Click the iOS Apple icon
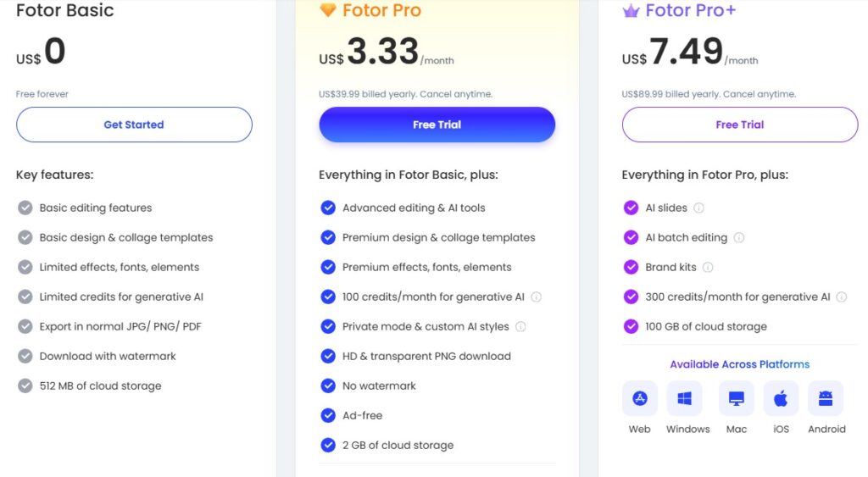 click(781, 398)
